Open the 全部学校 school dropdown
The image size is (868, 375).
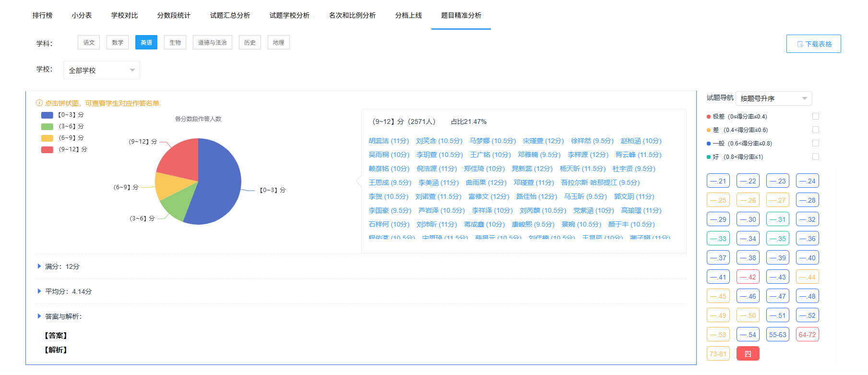[x=102, y=70]
